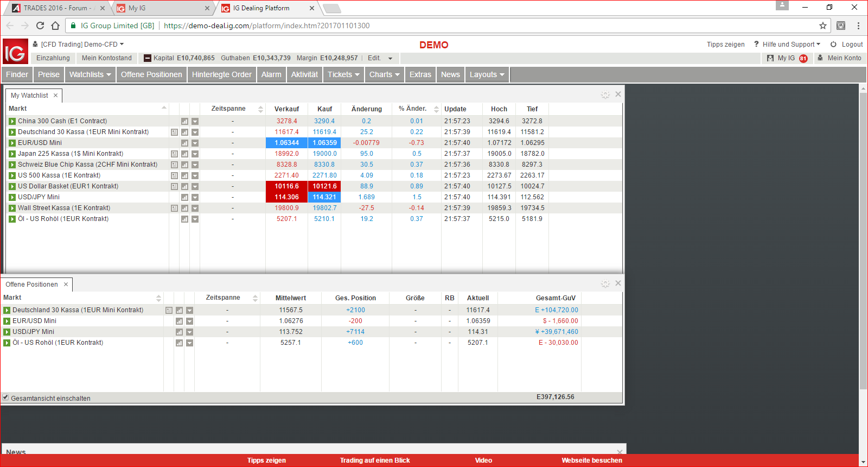Screen dimensions: 868x467
Task: Click USD/JPY Mini buy price 114.321
Action: click(324, 197)
